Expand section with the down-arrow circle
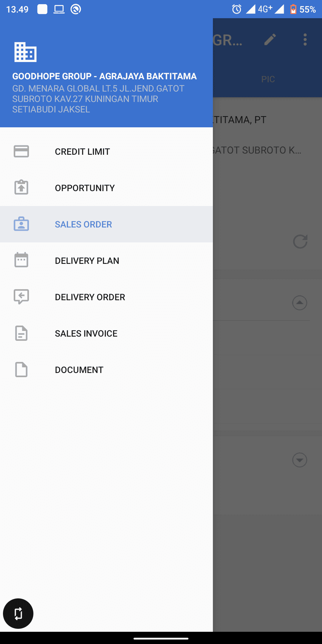 pos(300,460)
